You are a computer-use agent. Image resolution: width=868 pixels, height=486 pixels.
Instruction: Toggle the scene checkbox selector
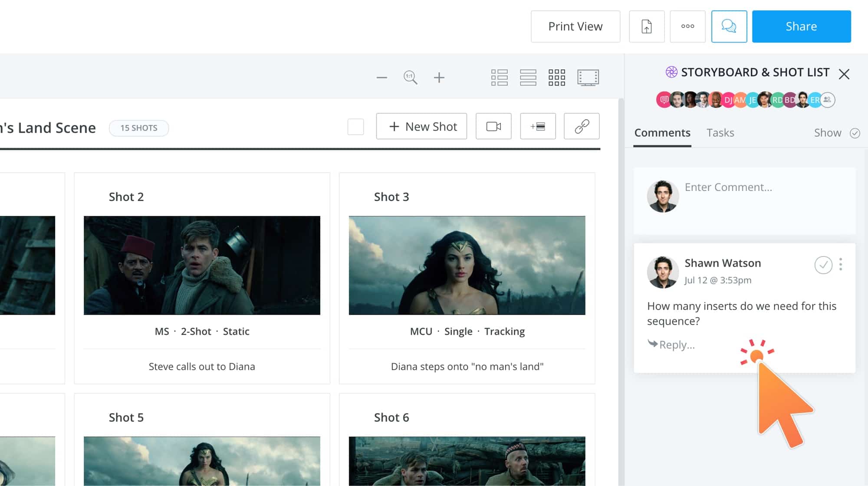pyautogui.click(x=356, y=127)
